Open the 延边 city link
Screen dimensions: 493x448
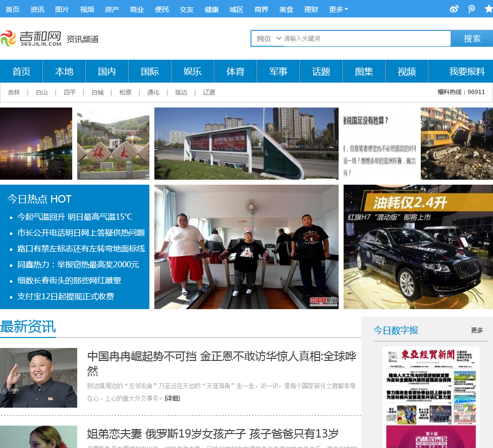click(x=181, y=93)
